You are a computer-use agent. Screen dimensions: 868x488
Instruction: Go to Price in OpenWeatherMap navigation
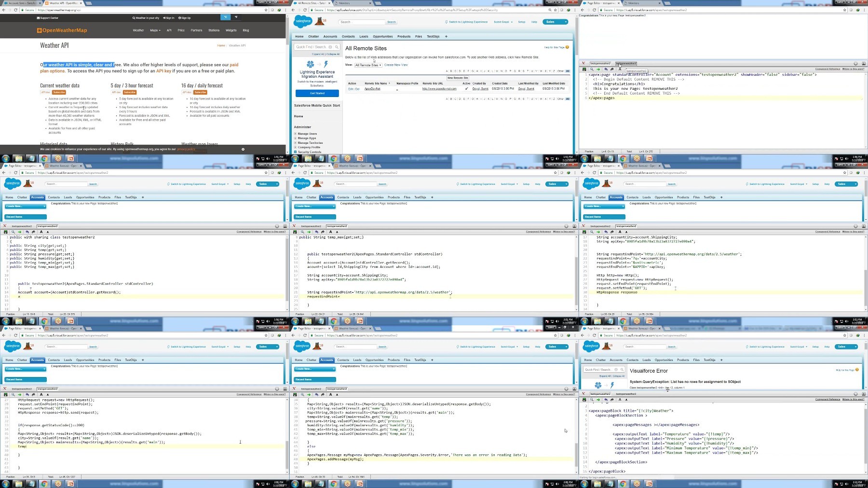pyautogui.click(x=181, y=30)
